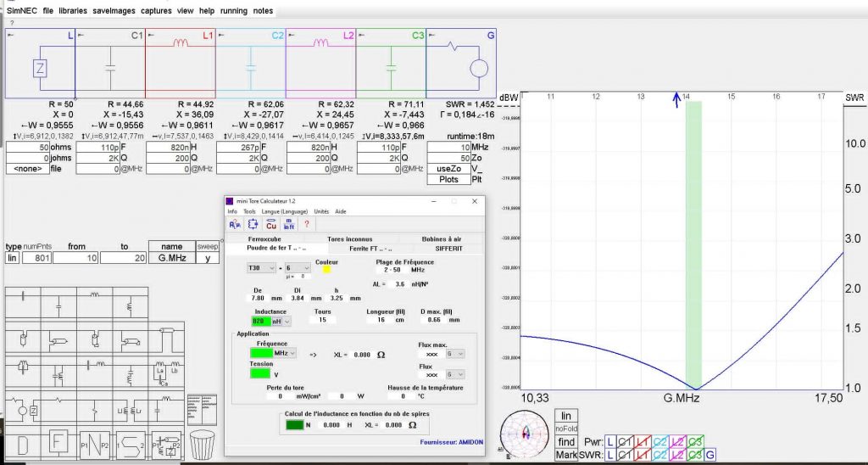Click the m/in/ft units toolbar icon

tap(288, 224)
